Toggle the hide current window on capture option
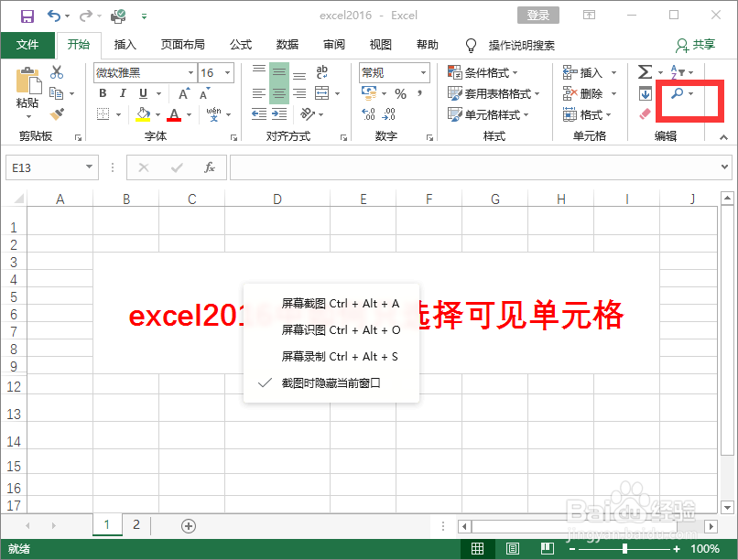This screenshot has width=738, height=560. coord(331,383)
